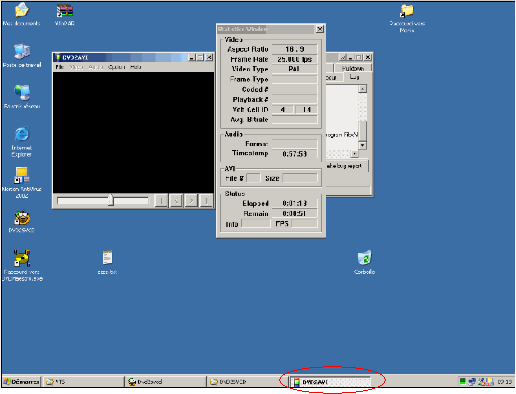Open the Corbeille recycle bin
The width and height of the screenshot is (516, 394).
point(364,258)
